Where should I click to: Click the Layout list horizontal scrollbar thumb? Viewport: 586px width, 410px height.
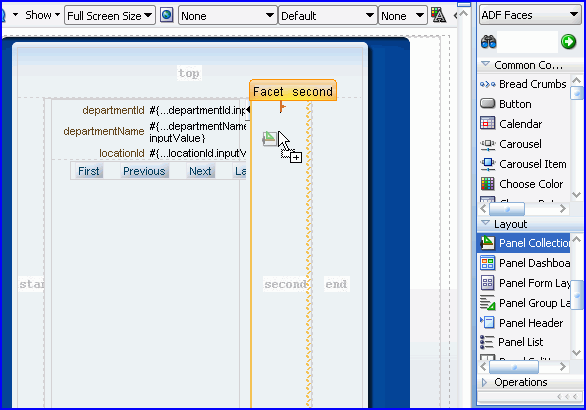[514, 367]
